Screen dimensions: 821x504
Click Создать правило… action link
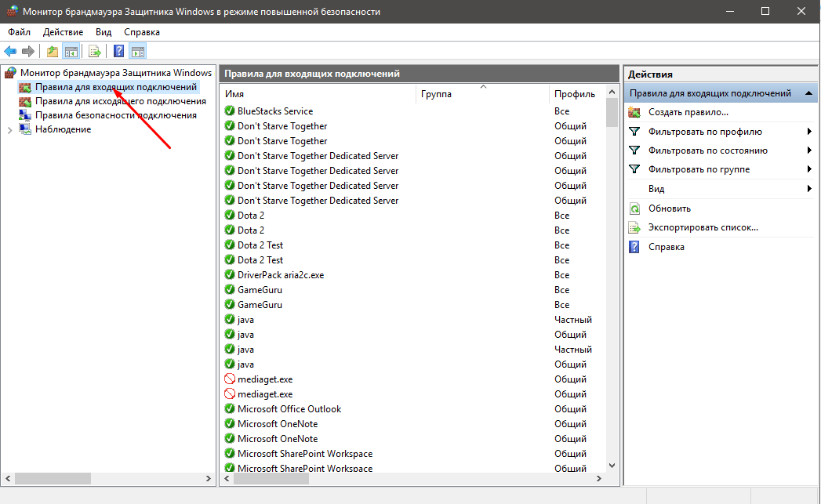click(688, 112)
